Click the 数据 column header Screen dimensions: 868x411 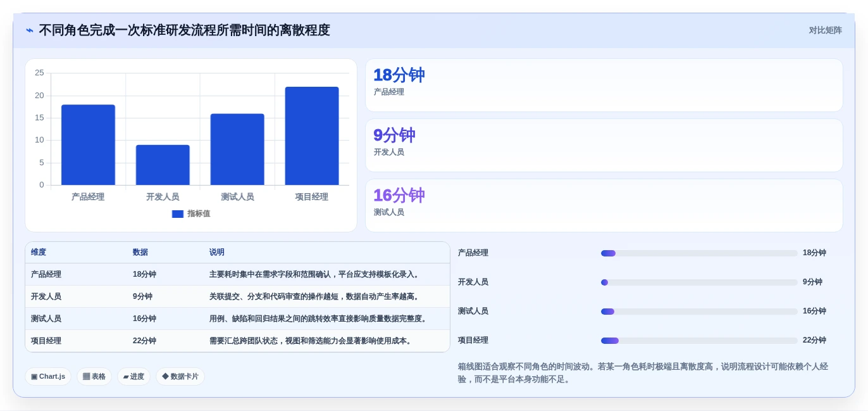pos(140,252)
